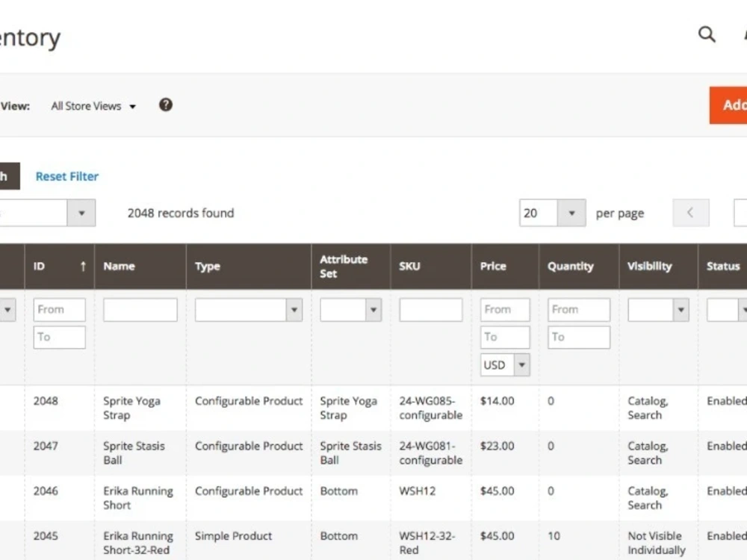Click the SKU filter text field
This screenshot has height=560, width=747.
pos(431,310)
